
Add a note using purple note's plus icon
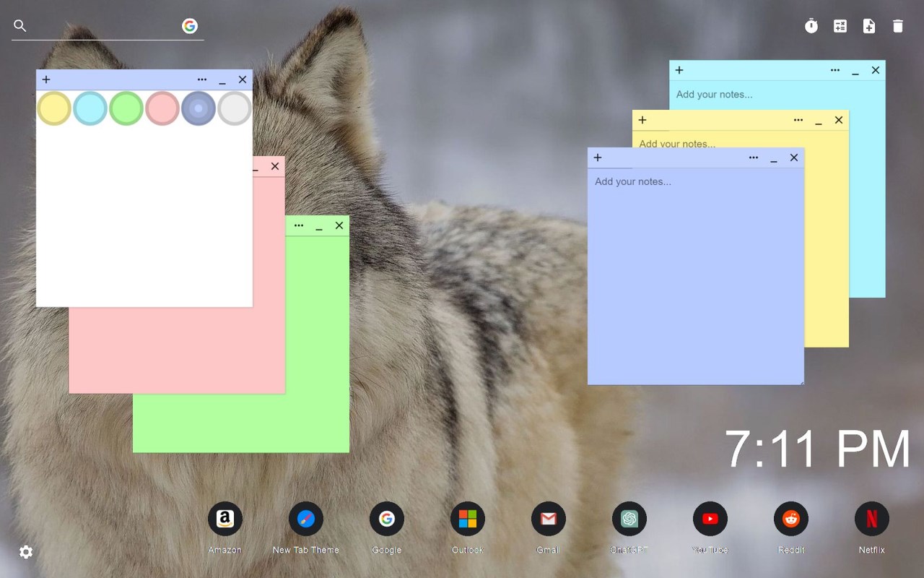point(598,158)
